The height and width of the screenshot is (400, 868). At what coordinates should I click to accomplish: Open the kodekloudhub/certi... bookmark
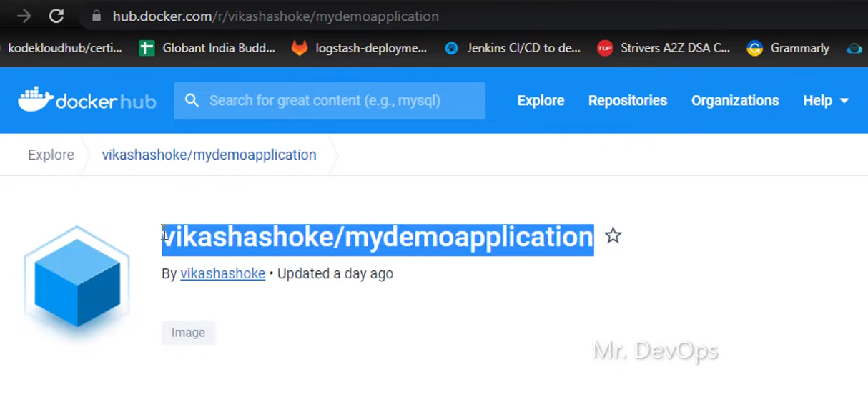[65, 48]
